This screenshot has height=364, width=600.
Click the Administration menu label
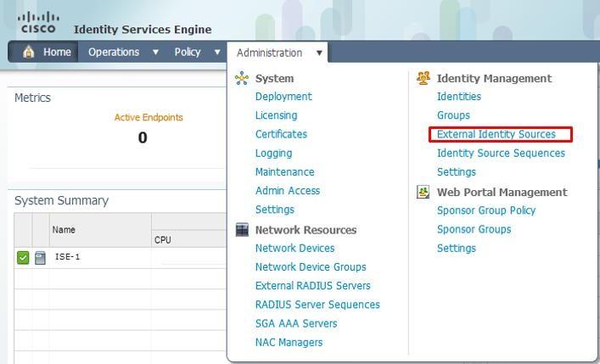click(269, 53)
